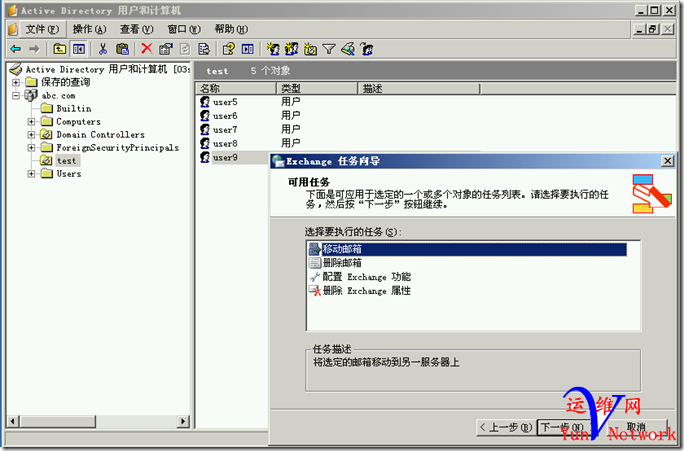Click the red X Delete icon

(x=147, y=48)
